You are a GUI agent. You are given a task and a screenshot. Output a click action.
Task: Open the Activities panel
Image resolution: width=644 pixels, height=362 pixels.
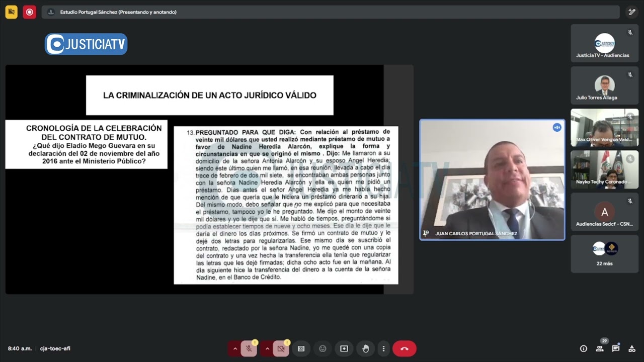[x=632, y=348]
